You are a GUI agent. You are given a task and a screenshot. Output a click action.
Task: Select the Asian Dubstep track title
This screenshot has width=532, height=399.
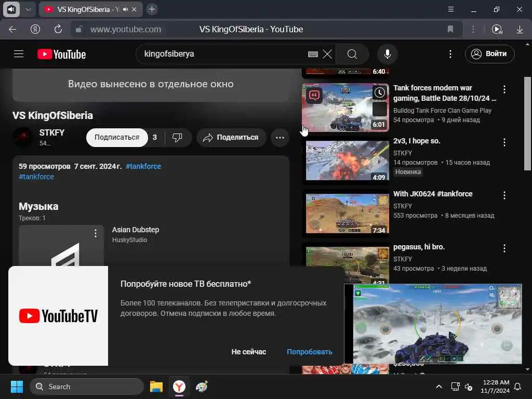pos(136,230)
